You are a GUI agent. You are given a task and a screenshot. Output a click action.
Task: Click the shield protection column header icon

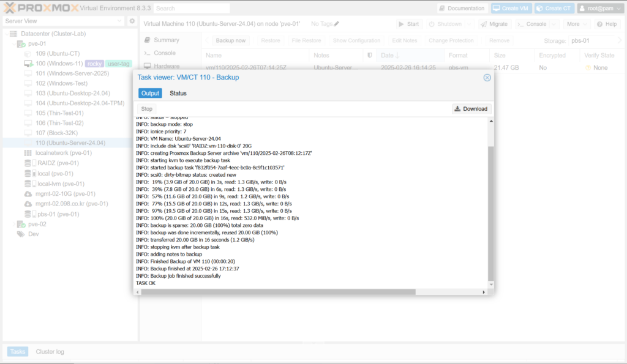click(369, 55)
